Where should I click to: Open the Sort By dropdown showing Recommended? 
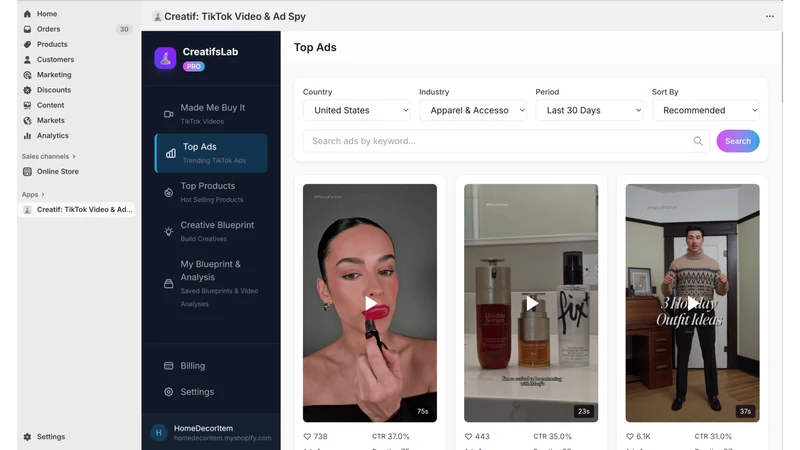coord(706,110)
